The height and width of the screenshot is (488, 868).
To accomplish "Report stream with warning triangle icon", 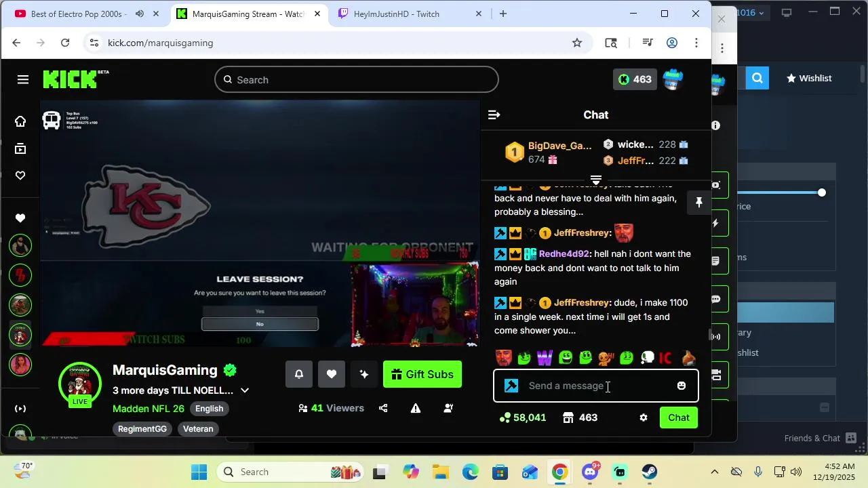I will 416,408.
